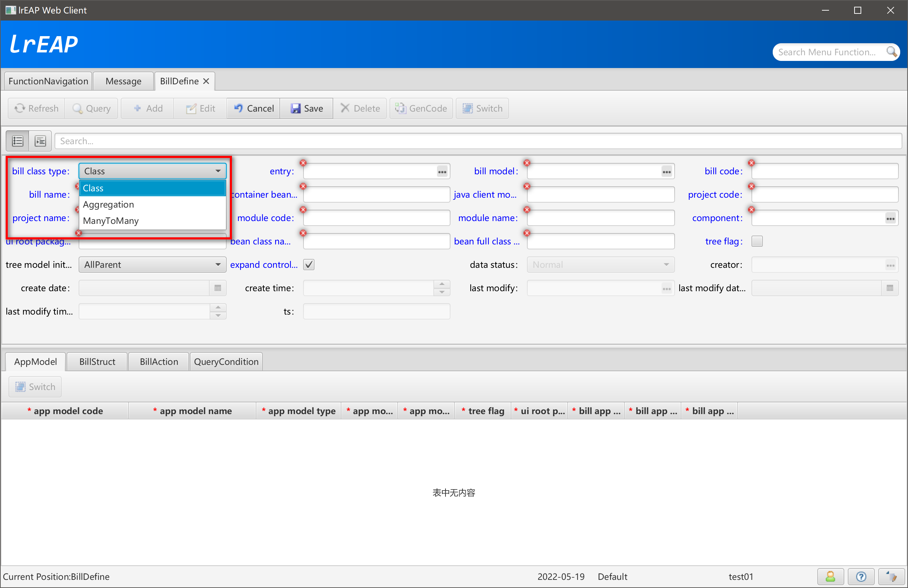This screenshot has height=588, width=908.
Task: Open the component lookup button
Action: pos(890,218)
